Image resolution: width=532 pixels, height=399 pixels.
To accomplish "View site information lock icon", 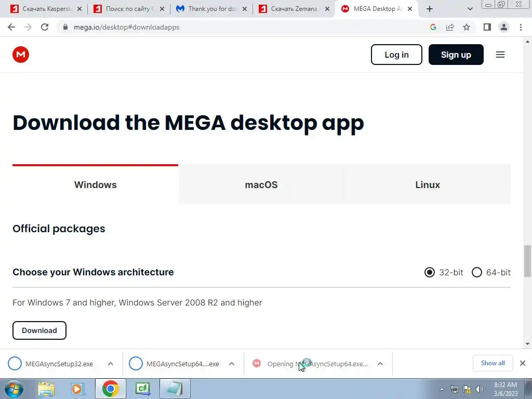I will coord(65,27).
